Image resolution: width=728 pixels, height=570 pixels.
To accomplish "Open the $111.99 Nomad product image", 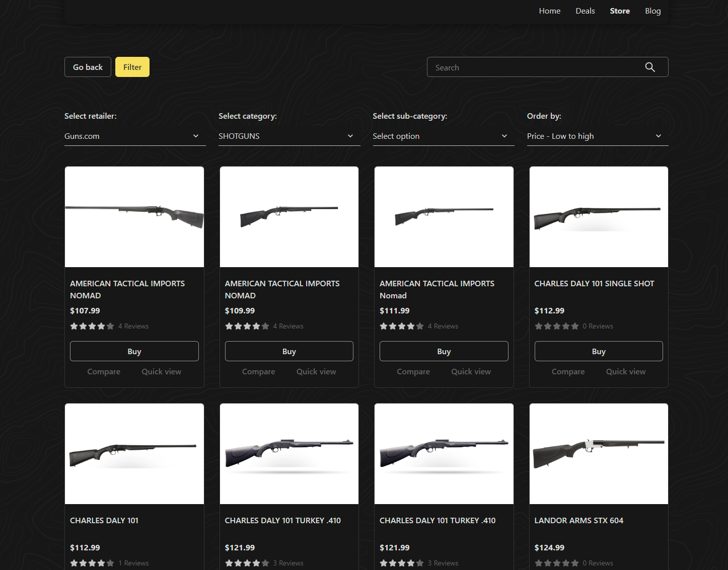I will click(x=444, y=217).
